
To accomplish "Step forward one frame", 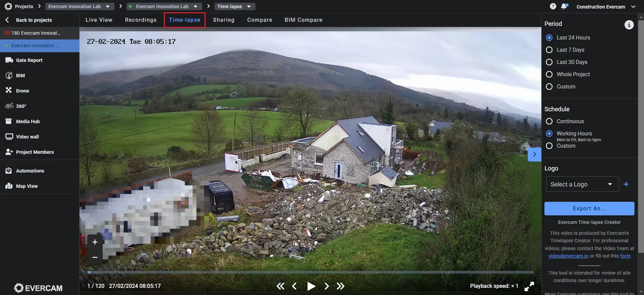I will (x=327, y=286).
